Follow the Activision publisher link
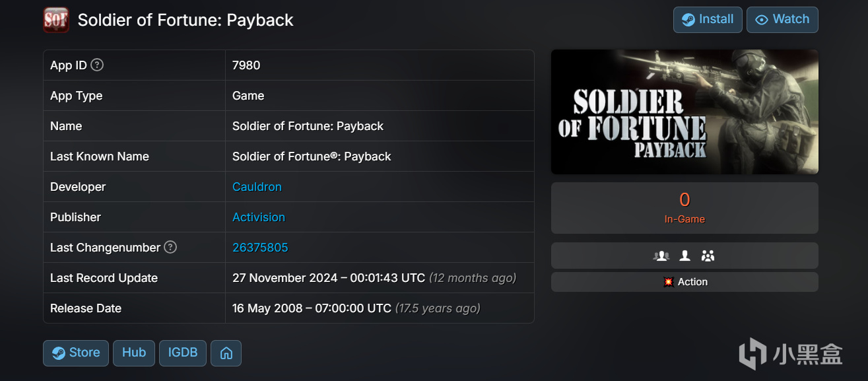Viewport: 868px width, 381px height. tap(259, 217)
